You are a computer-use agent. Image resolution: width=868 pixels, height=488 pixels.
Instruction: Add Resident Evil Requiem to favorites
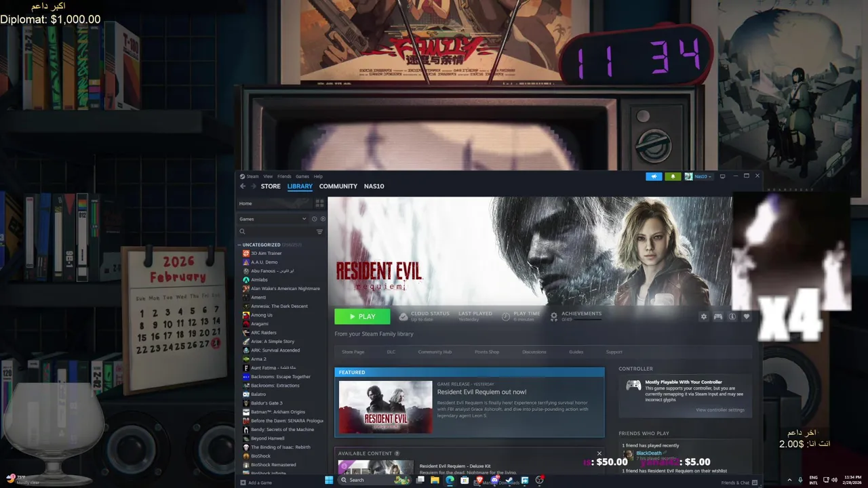click(747, 317)
